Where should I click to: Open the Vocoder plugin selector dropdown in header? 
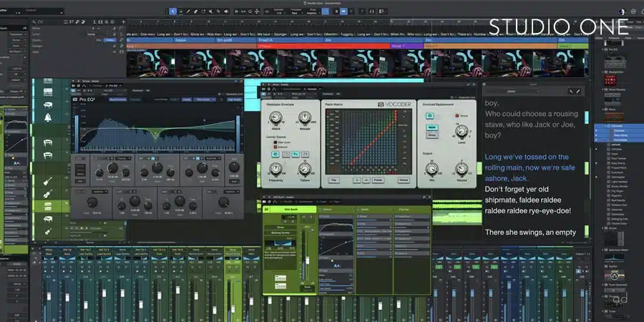[x=312, y=89]
